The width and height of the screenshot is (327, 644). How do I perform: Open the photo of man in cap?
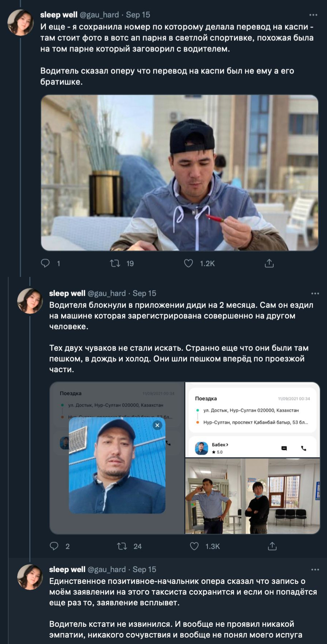click(x=179, y=173)
